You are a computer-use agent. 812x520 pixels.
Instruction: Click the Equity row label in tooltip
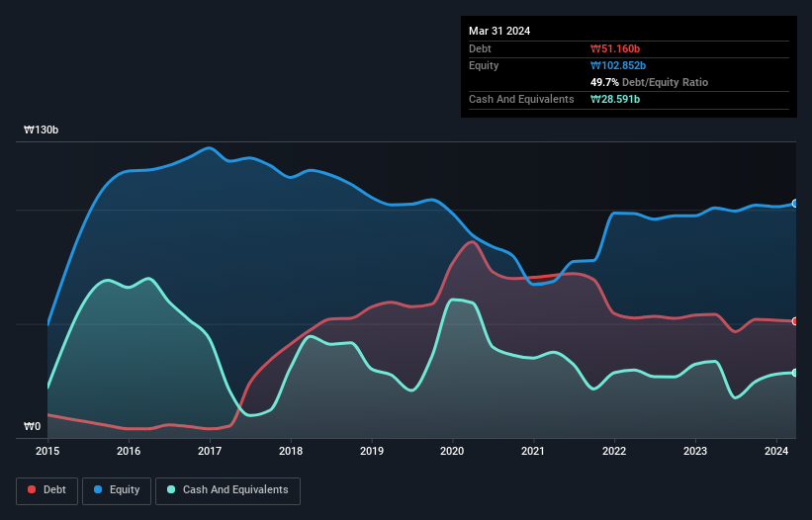(x=484, y=65)
